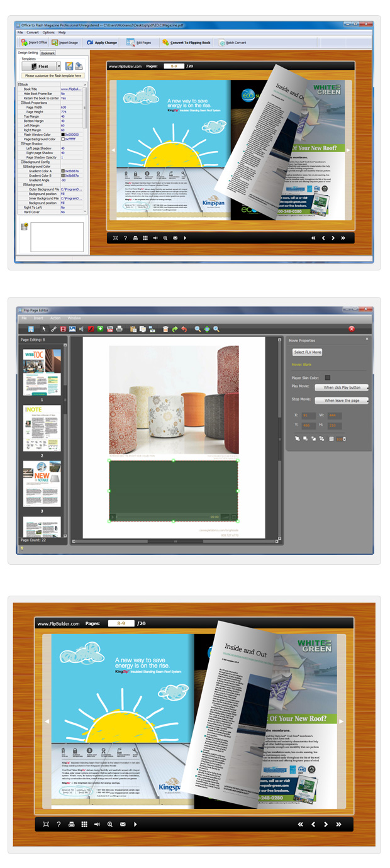Screen dimensions: 390x868
Task: Click the green plus icon in the editor toolbar
Action: coord(100,329)
